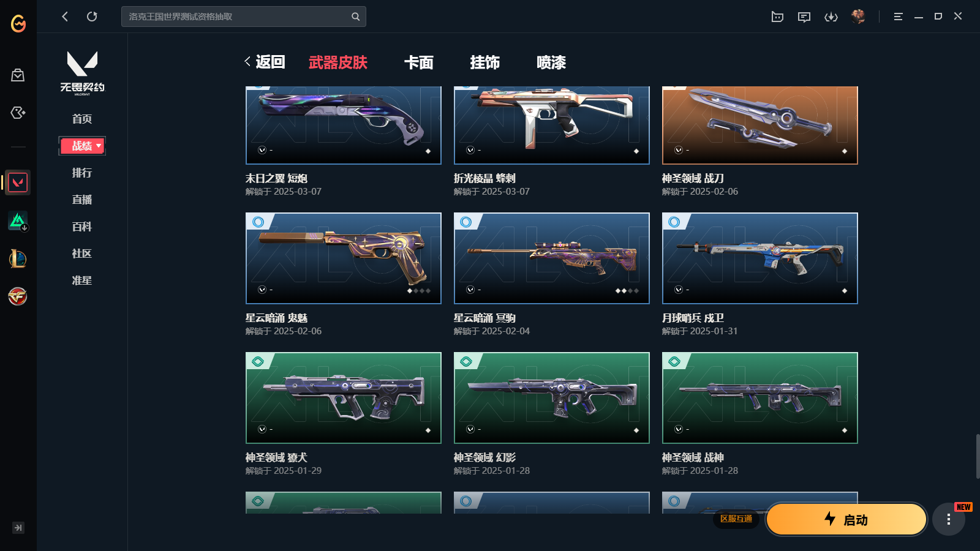Viewport: 980px width, 551px height.
Task: Open the League of Legends sidebar icon
Action: (x=18, y=259)
